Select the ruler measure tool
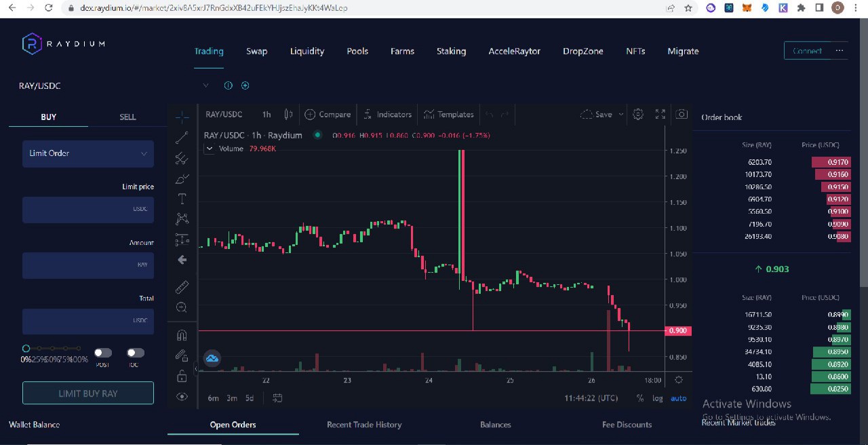This screenshot has height=445, width=868. click(x=182, y=288)
